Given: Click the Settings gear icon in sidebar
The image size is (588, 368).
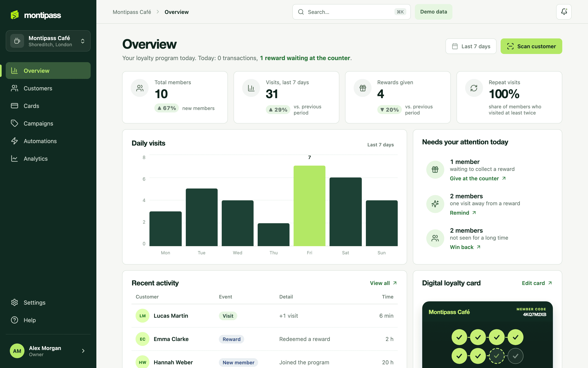Looking at the screenshot, I should [14, 302].
